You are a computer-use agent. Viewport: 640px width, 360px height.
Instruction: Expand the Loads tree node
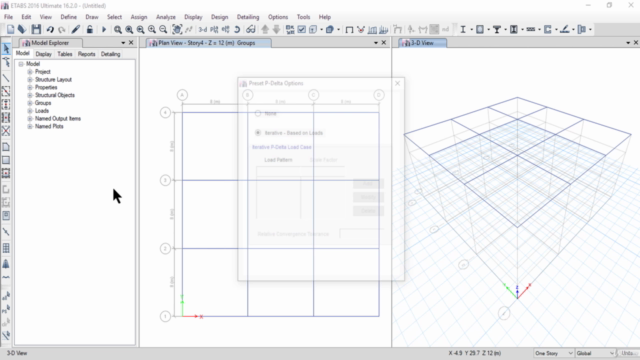click(30, 111)
